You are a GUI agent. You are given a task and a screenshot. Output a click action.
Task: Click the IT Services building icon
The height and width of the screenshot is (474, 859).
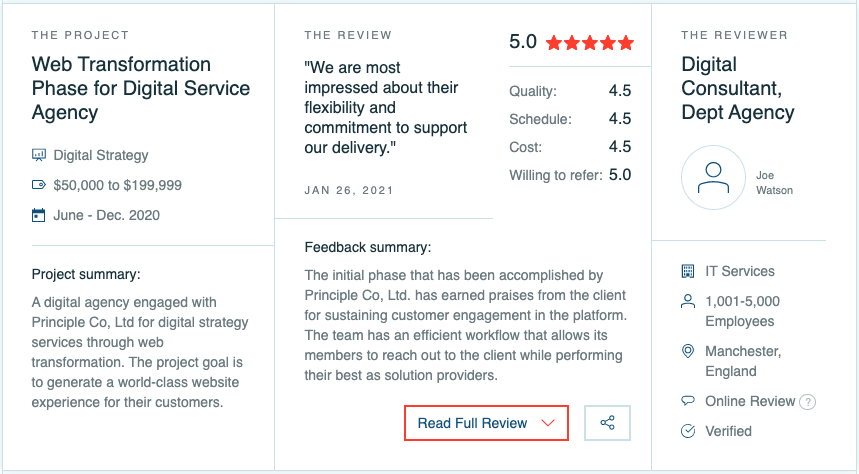[x=688, y=271]
